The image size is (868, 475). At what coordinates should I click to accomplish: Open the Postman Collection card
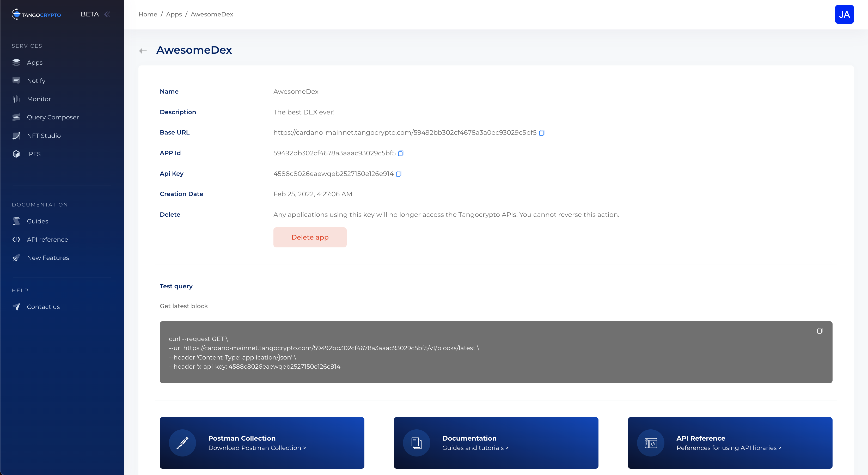tap(262, 443)
